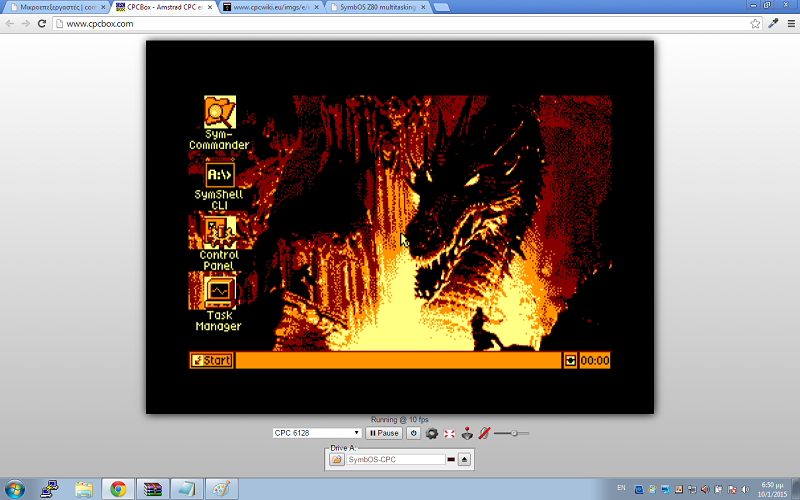Image resolution: width=800 pixels, height=500 pixels.
Task: Toggle fullscreen with the red arrows icon
Action: 449,433
